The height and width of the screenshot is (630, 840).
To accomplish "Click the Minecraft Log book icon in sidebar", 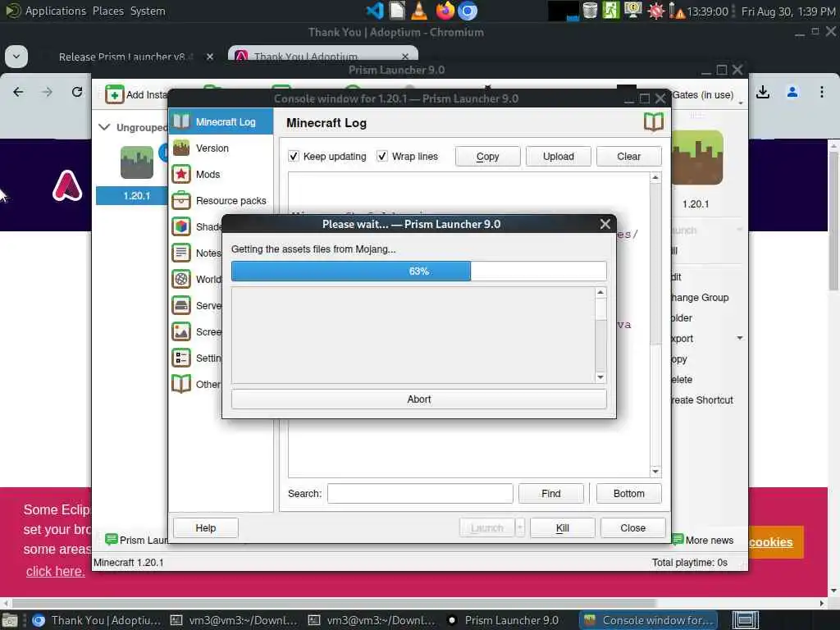I will (x=181, y=121).
